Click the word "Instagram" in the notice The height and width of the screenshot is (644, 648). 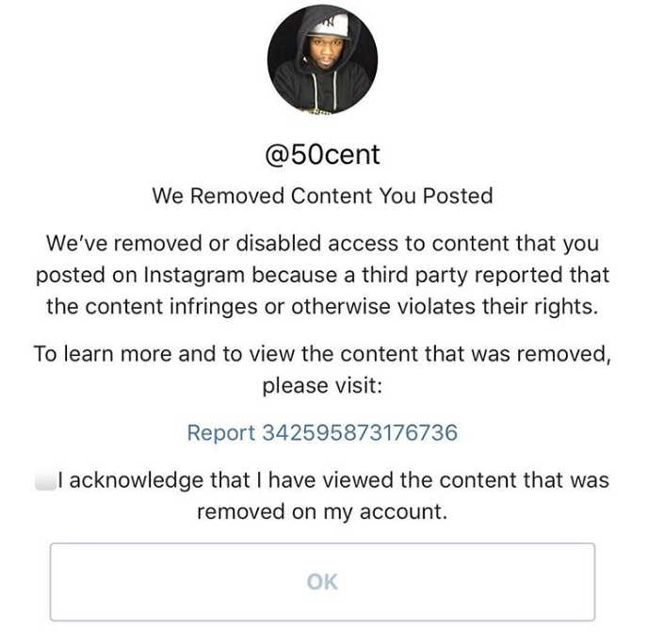(x=192, y=275)
